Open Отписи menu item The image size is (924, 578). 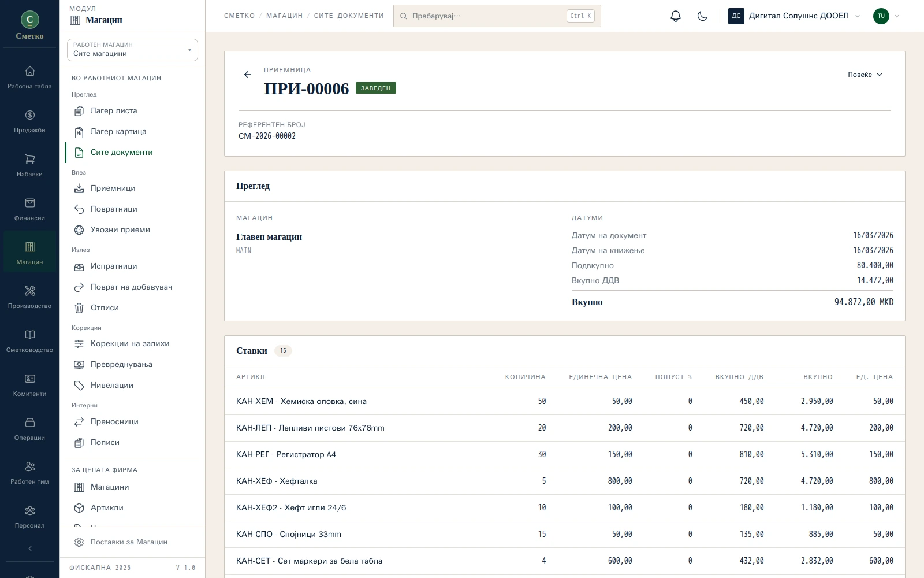pos(132,308)
